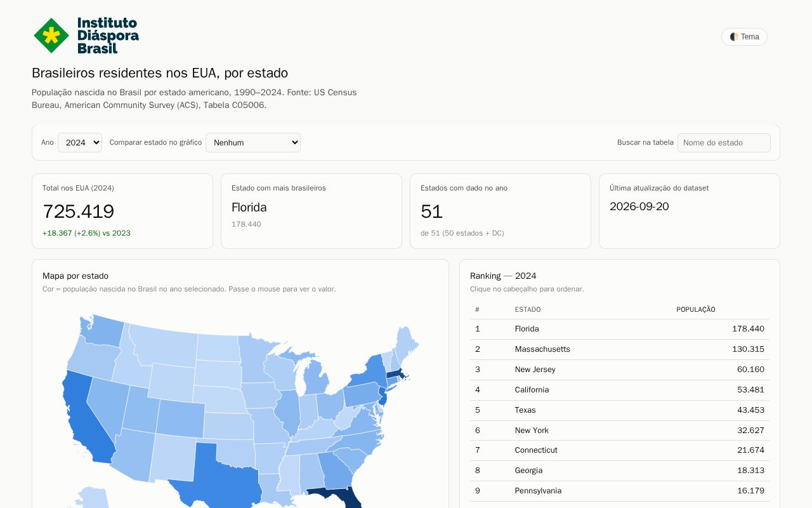Screen dimensions: 812x508
Task: Select the Massachusetts row in ranking
Action: tap(620, 349)
